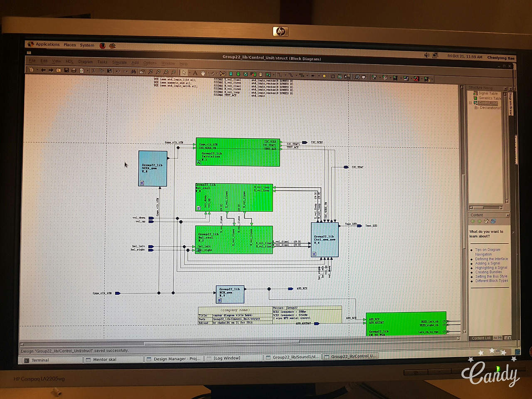532x399 pixels.
Task: Switch to the Content List tab
Action: pos(481,338)
